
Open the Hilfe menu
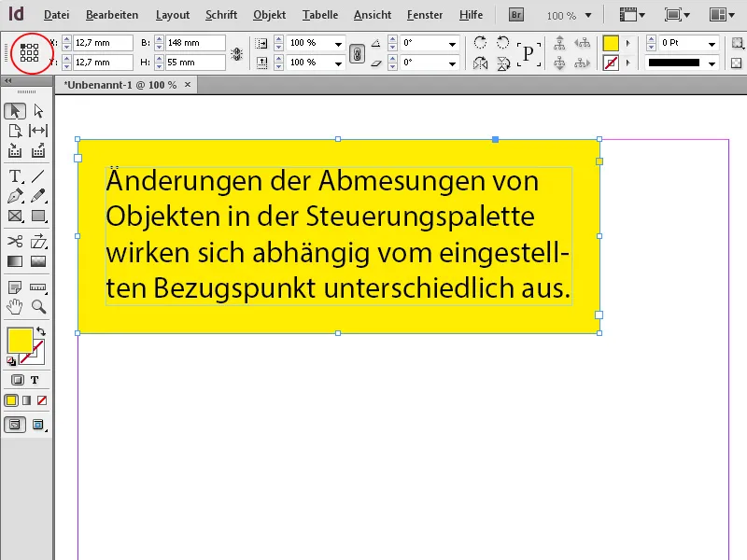tap(471, 15)
